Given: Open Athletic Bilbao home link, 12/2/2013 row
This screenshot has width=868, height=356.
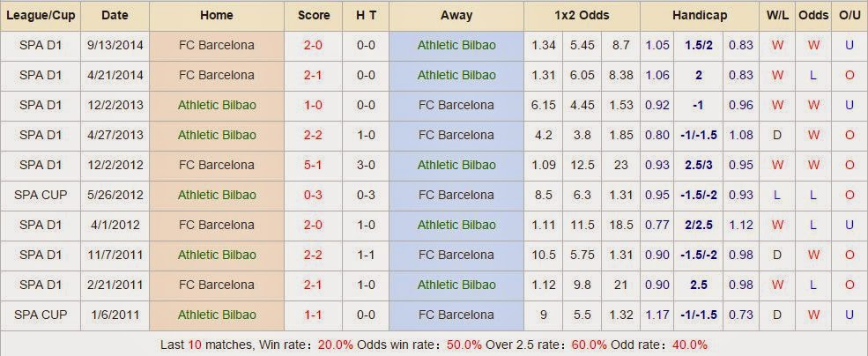Looking at the screenshot, I should [217, 105].
